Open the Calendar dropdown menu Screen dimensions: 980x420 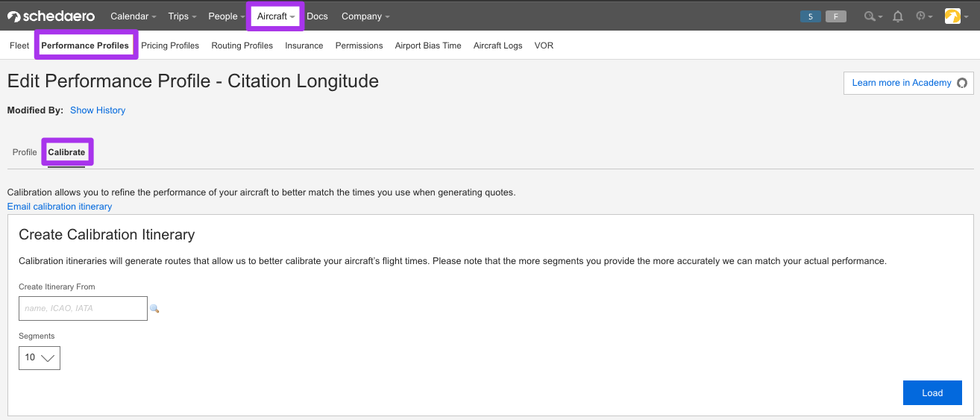(x=134, y=16)
